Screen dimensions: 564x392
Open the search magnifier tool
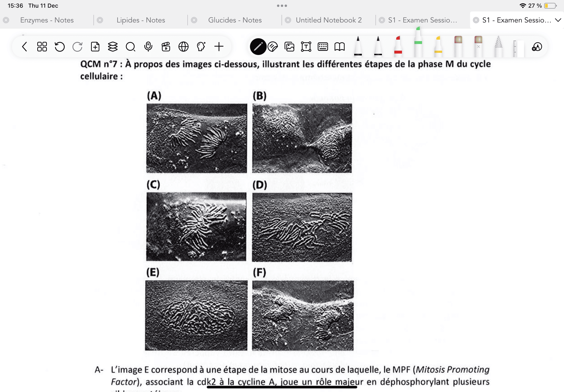130,46
